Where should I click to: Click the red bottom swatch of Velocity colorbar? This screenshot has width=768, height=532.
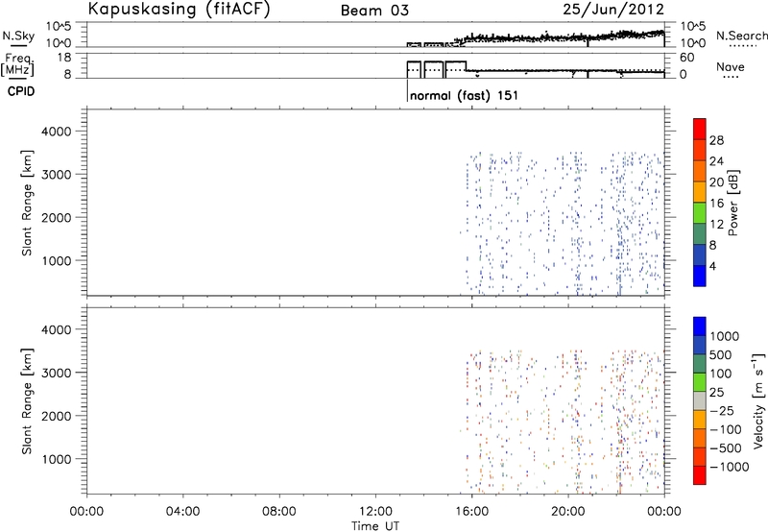pos(700,475)
